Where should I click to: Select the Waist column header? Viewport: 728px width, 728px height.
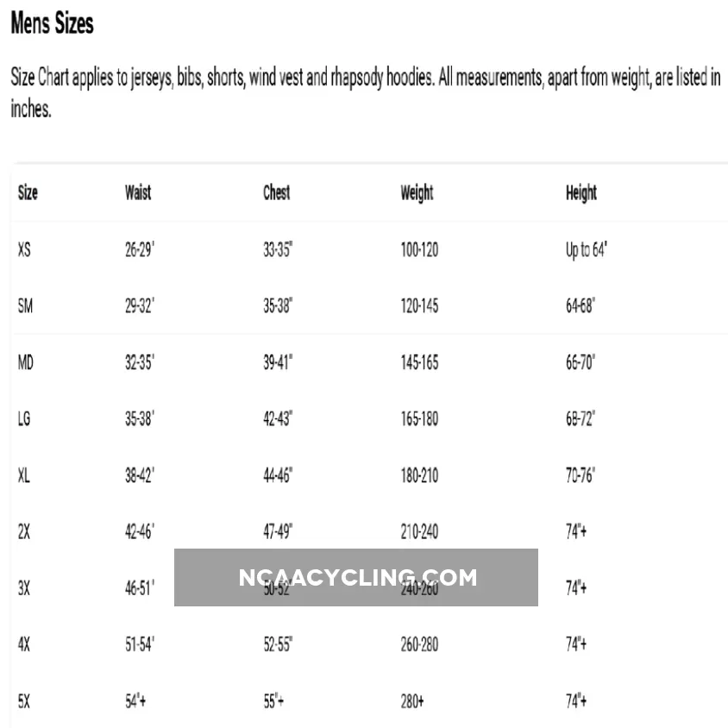pyautogui.click(x=138, y=192)
